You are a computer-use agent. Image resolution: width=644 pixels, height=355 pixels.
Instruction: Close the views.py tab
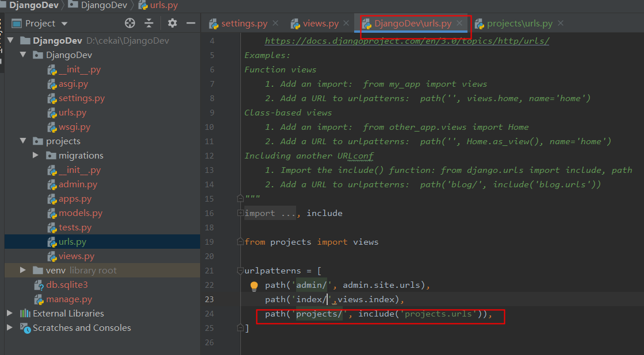click(346, 24)
